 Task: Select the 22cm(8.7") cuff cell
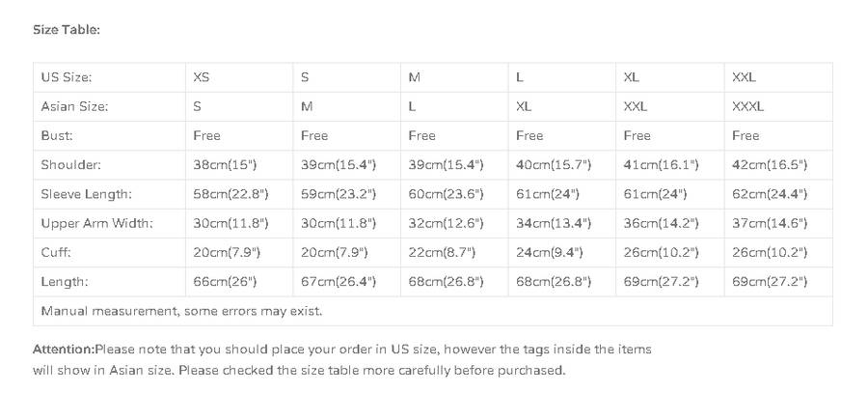[443, 253]
